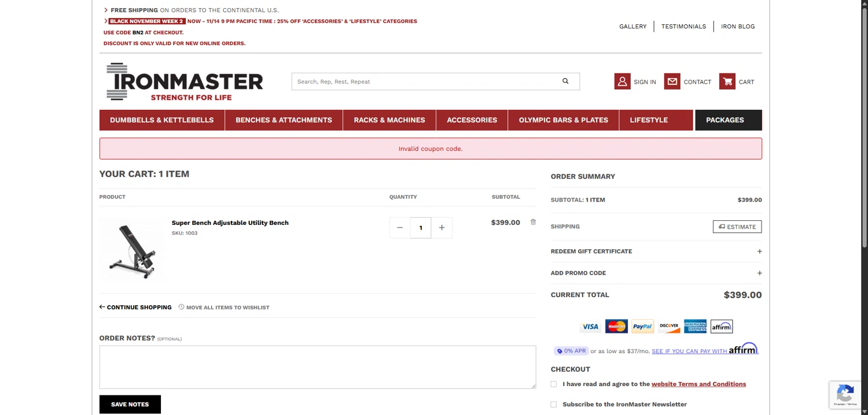868x415 pixels.
Task: Check Subscribe to IronMaster Newsletter box
Action: 554,405
